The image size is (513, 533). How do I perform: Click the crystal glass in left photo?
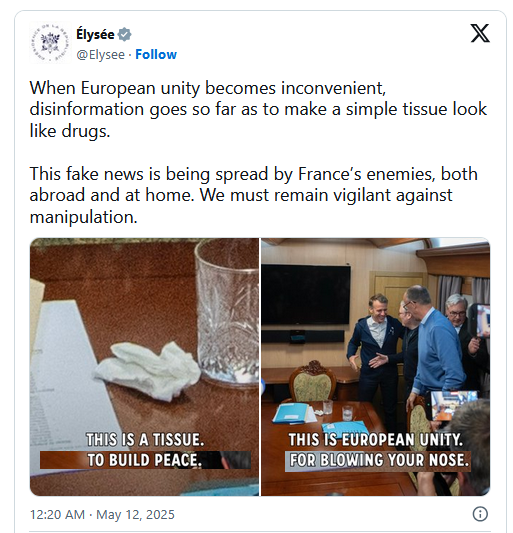point(227,312)
